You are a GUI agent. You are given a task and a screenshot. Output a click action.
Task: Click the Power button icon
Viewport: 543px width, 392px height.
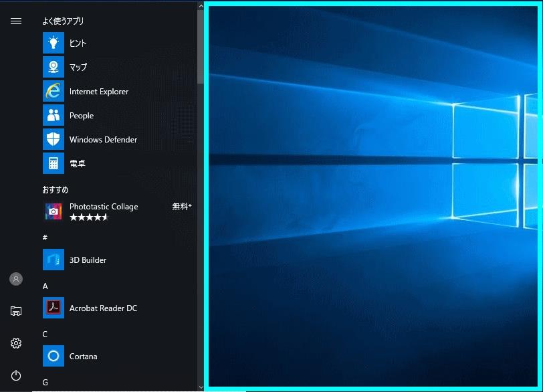[x=16, y=375]
